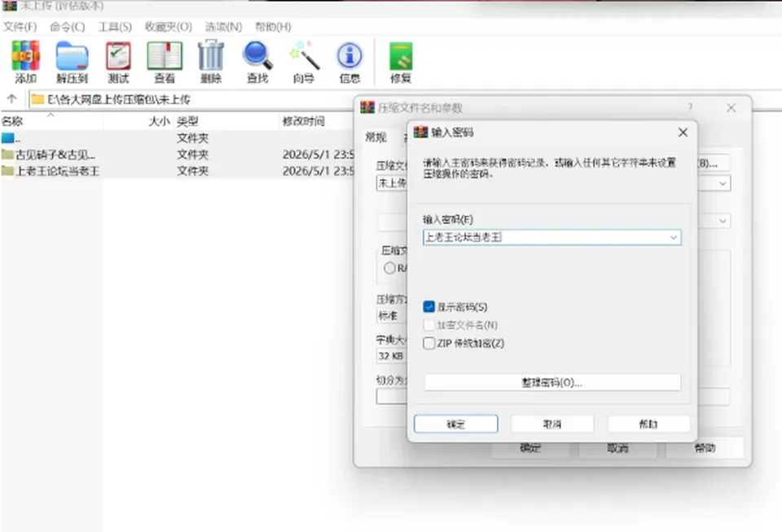Screen dimensions: 782x532
Task: Open 整理密码 organizer button
Action: click(552, 382)
